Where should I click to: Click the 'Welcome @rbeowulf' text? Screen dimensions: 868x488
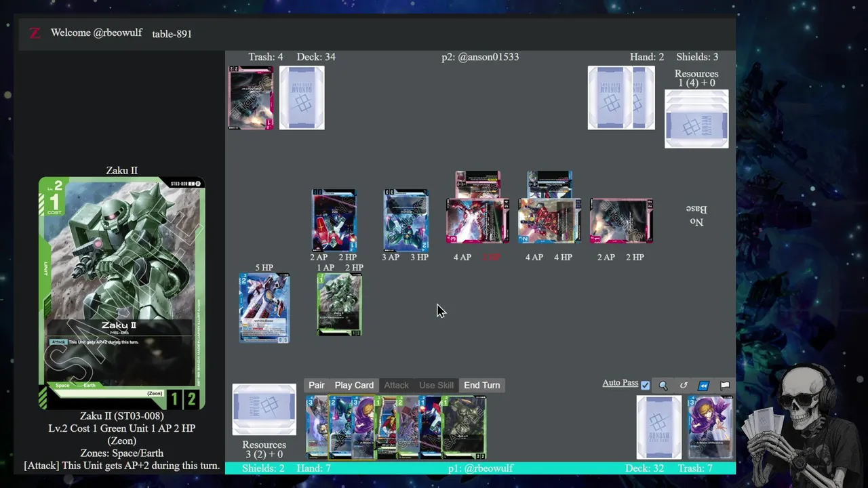pyautogui.click(x=96, y=33)
